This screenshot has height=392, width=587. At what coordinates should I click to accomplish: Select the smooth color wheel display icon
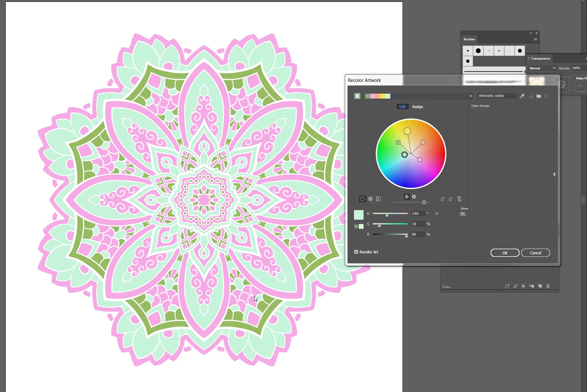pos(362,199)
